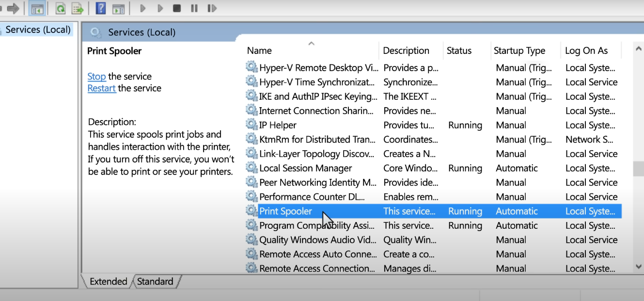Select the Remote Access Auto Conne... service
The height and width of the screenshot is (301, 644).
[x=318, y=254]
